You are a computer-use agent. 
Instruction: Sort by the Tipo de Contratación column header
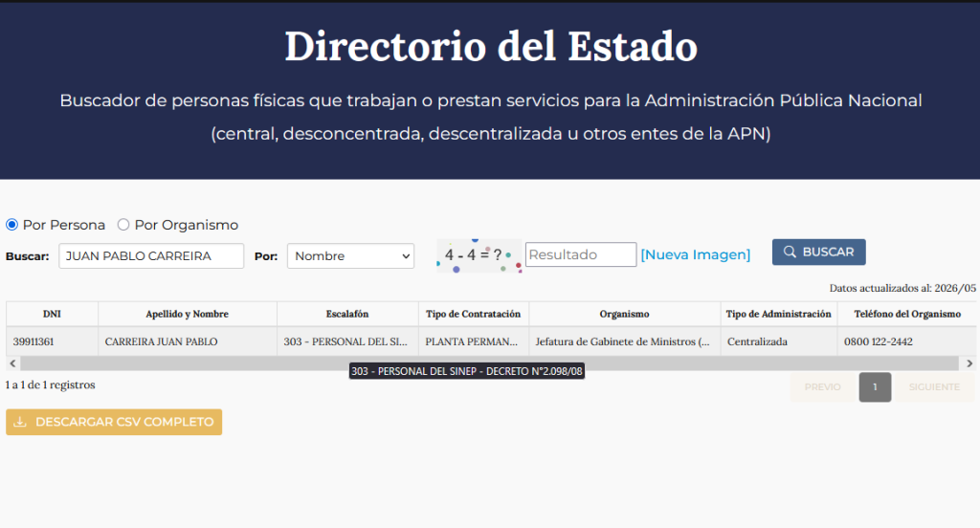click(x=473, y=314)
